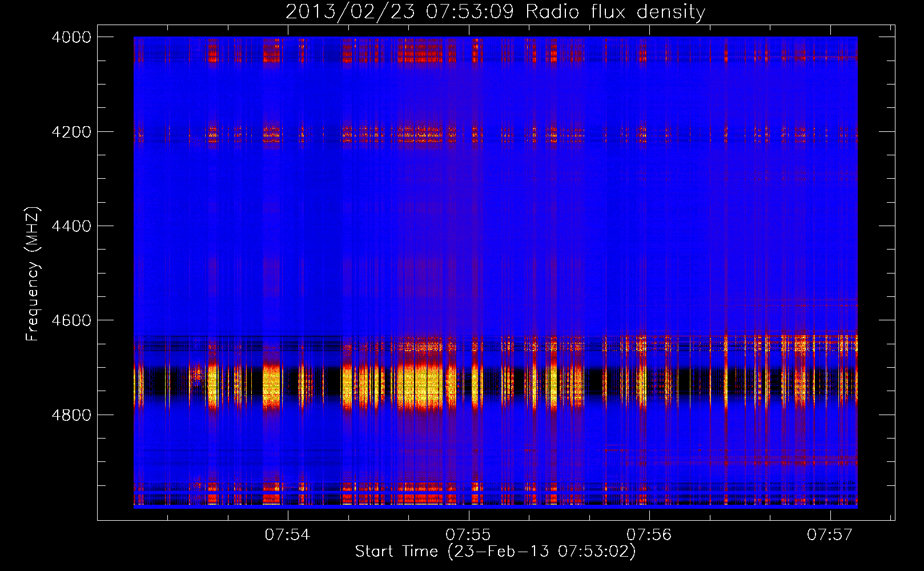Click the 07:56 time tick label
924x571 pixels.
[649, 535]
